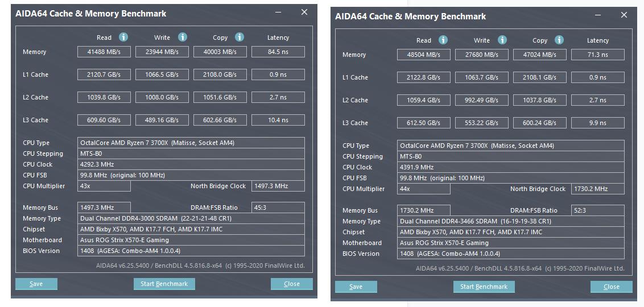
Task: Click Write info icon in right window
Action: click(x=502, y=40)
